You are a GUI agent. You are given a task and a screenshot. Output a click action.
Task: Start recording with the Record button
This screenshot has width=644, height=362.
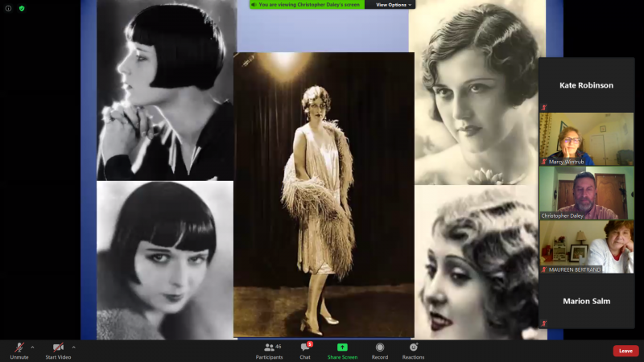380,351
